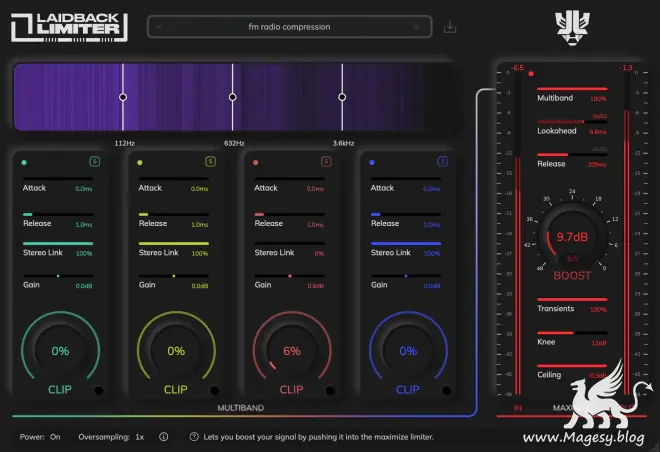Click the small black dot beside blue CLIP
This screenshot has height=452, width=660.
coord(447,391)
